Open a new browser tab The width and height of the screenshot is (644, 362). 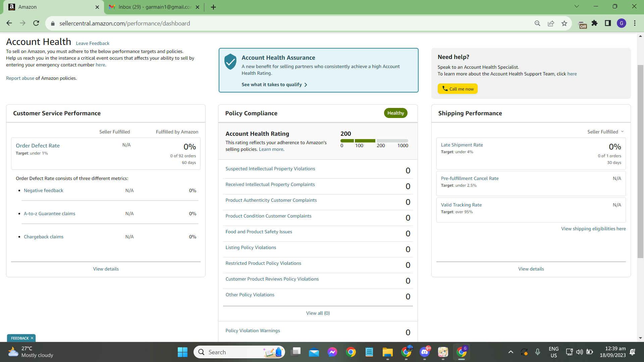(x=213, y=7)
